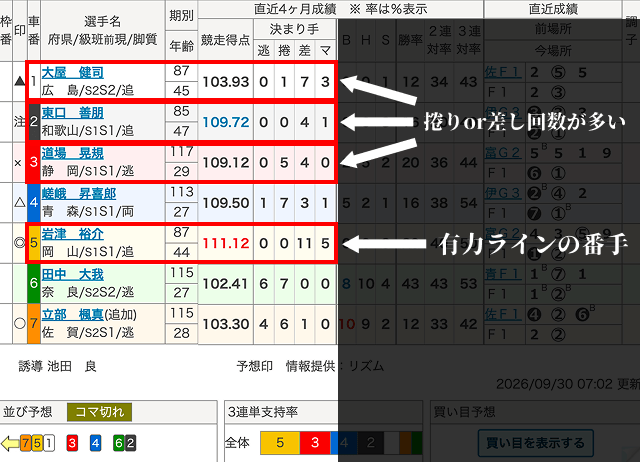Image resolution: width=640 pixels, height=462 pixels.
Task: Click score value 109.50
Action: (x=226, y=203)
